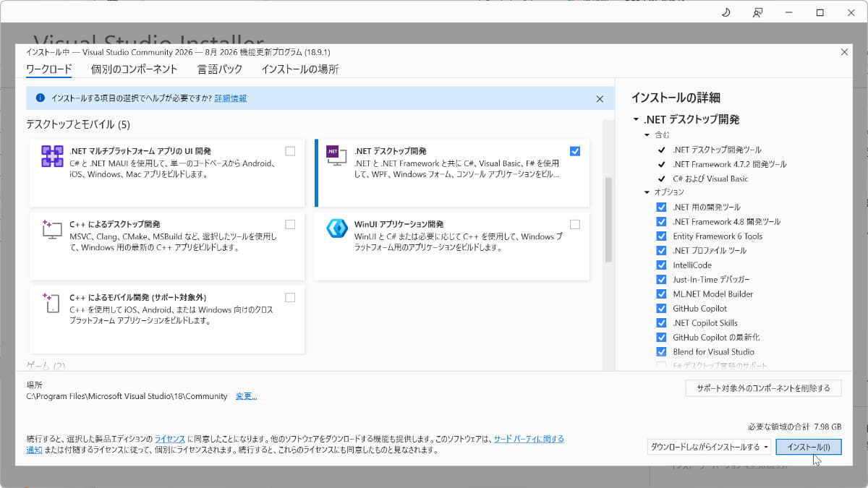Click the C# および Visual Basic item

710,179
